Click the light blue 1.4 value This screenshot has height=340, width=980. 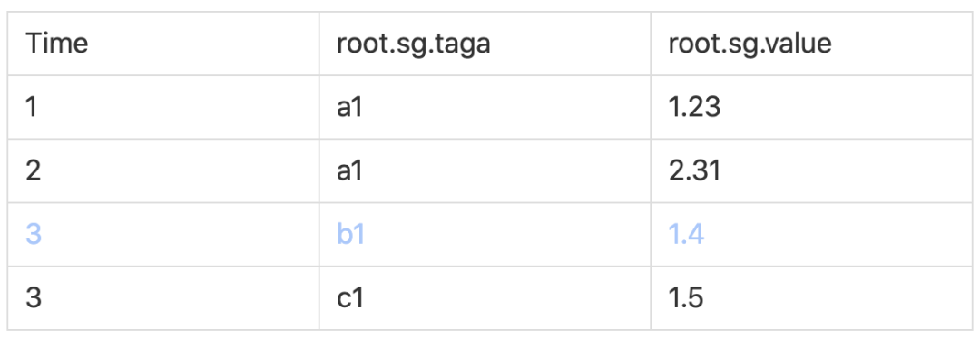(686, 235)
